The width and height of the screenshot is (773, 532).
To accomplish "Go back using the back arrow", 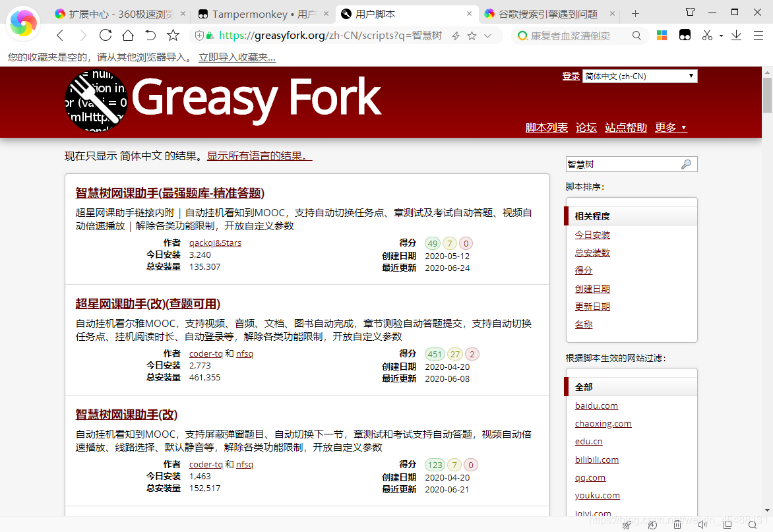I will [60, 36].
